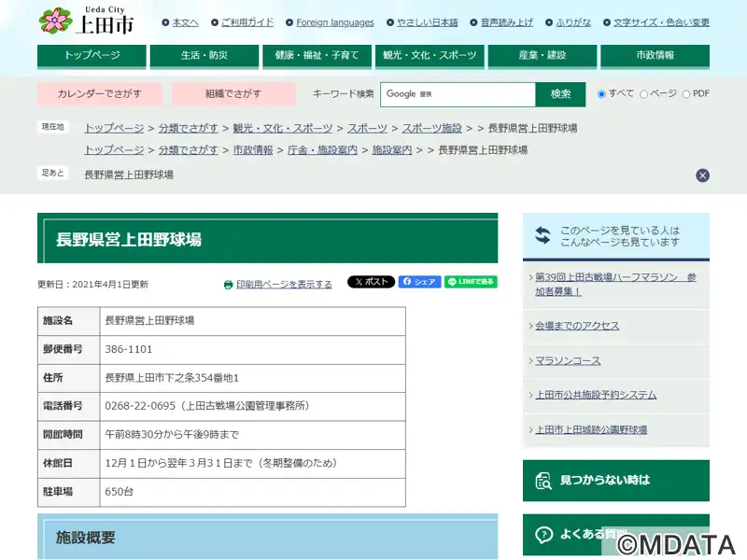Click the 組織でさがす button
This screenshot has width=747, height=560.
233,94
